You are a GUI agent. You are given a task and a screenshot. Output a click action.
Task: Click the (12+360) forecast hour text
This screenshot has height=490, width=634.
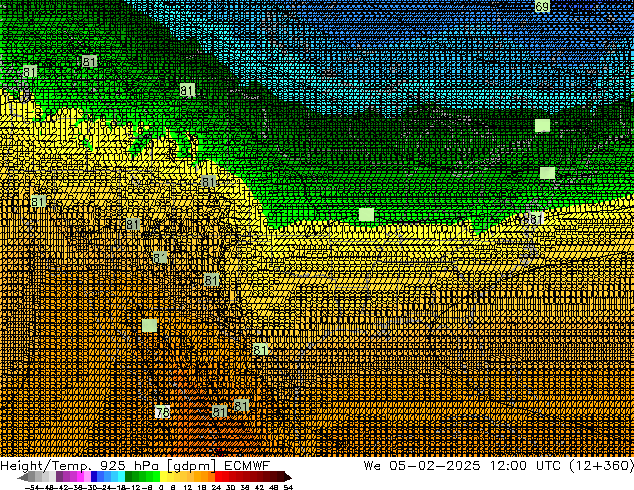(x=602, y=466)
